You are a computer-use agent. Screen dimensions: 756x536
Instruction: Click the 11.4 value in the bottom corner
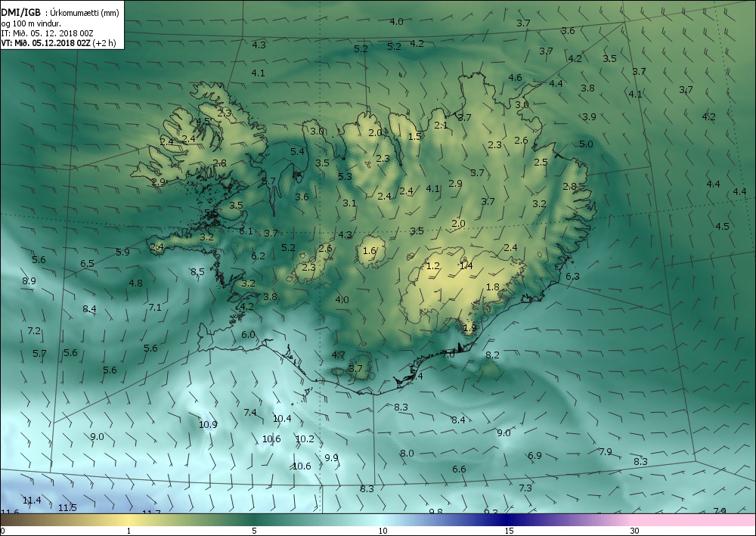[32, 500]
